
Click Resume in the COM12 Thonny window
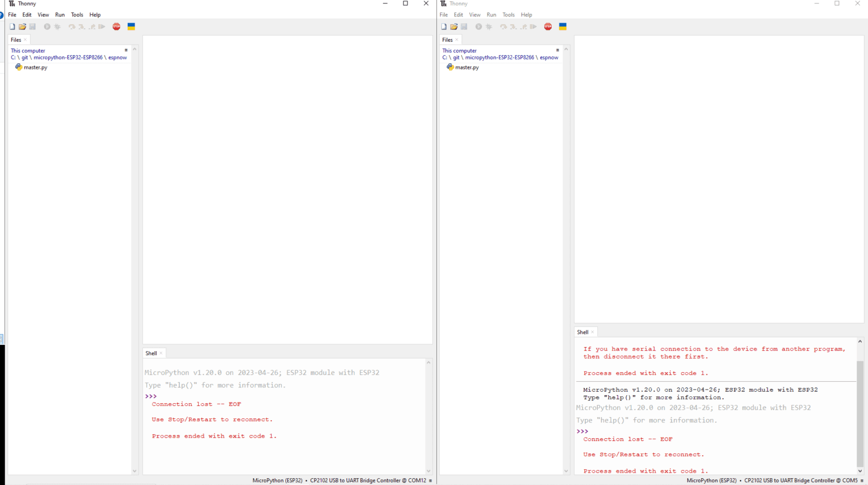pos(102,27)
